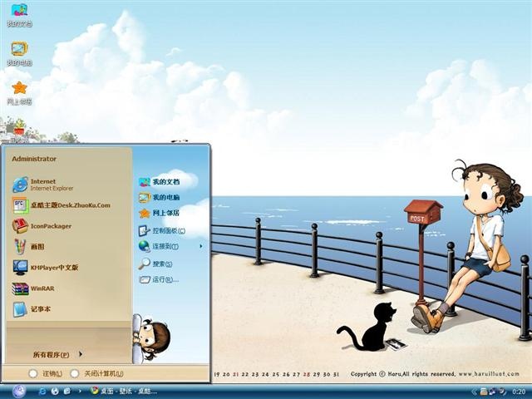The height and width of the screenshot is (399, 532).
Task: Switch to the 桌面 - 壁纸 taskbar window
Action: (124, 392)
